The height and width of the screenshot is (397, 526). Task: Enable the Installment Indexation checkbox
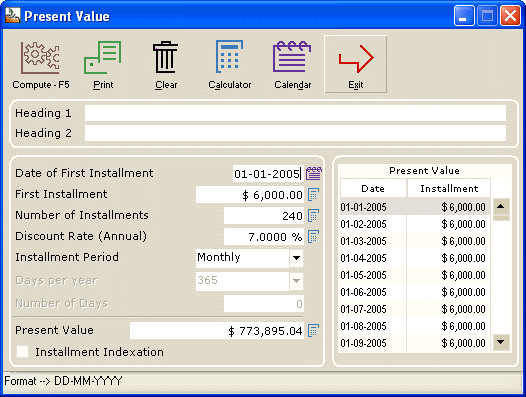coord(23,351)
